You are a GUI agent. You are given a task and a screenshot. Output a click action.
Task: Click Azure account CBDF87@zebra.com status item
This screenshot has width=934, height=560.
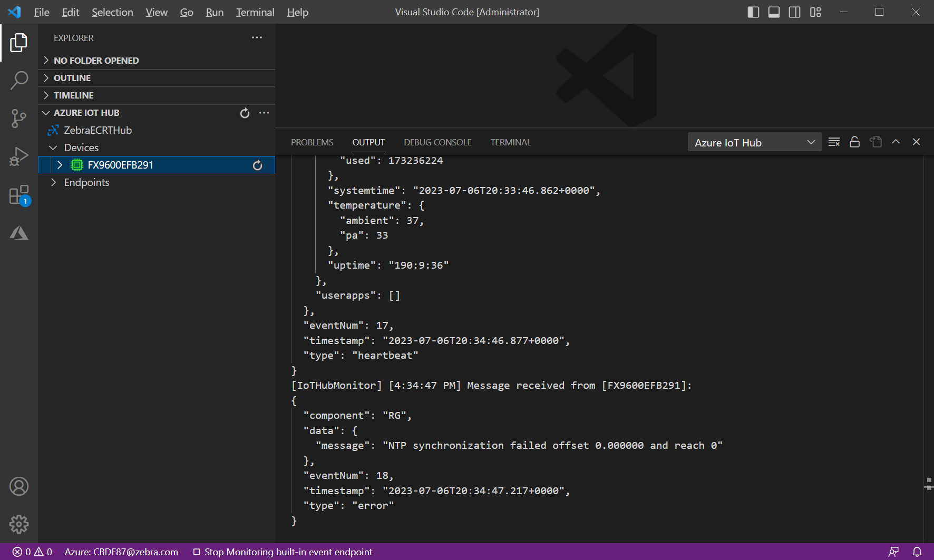(x=121, y=552)
